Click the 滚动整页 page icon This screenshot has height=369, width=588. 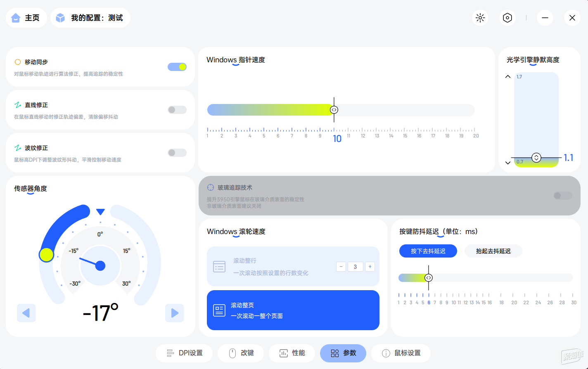click(219, 310)
